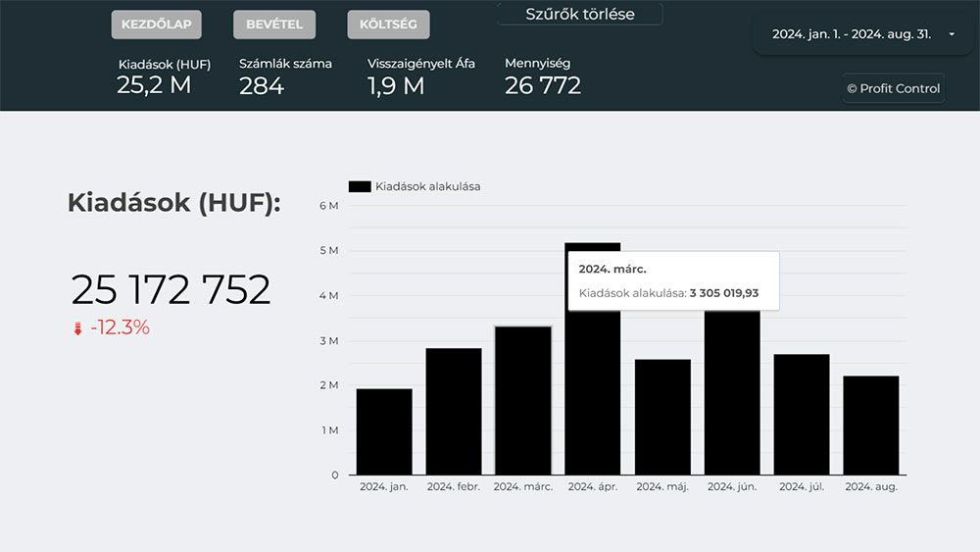Select the Visszaigényelt Áfa 1,9 M metric
This screenshot has width=980, height=552.
pyautogui.click(x=420, y=76)
